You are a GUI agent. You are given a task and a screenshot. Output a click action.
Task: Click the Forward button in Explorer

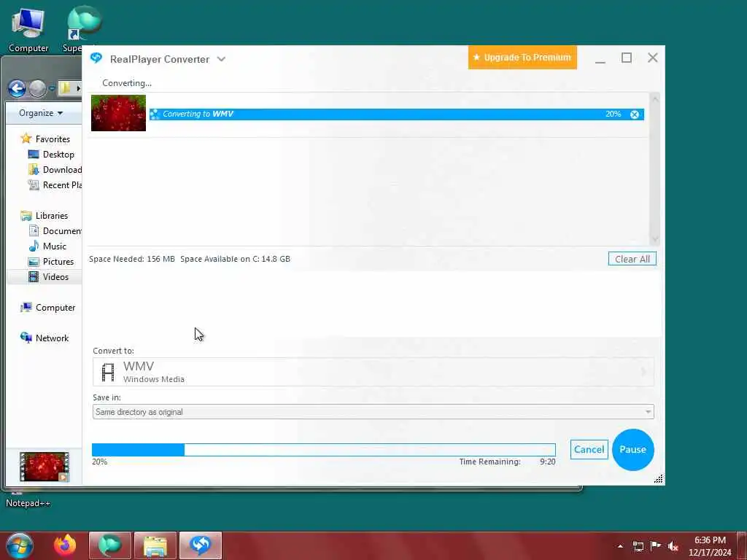coord(38,88)
